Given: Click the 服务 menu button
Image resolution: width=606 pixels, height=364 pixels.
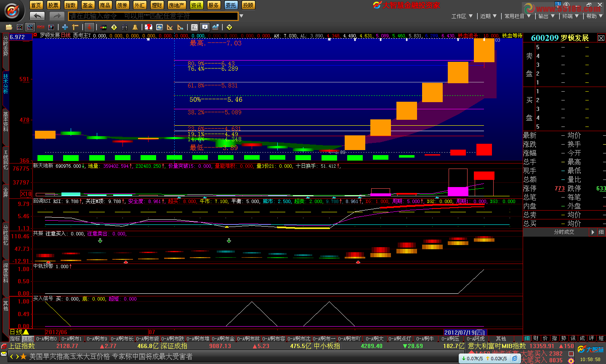Looking at the screenshot, I should (x=213, y=5).
